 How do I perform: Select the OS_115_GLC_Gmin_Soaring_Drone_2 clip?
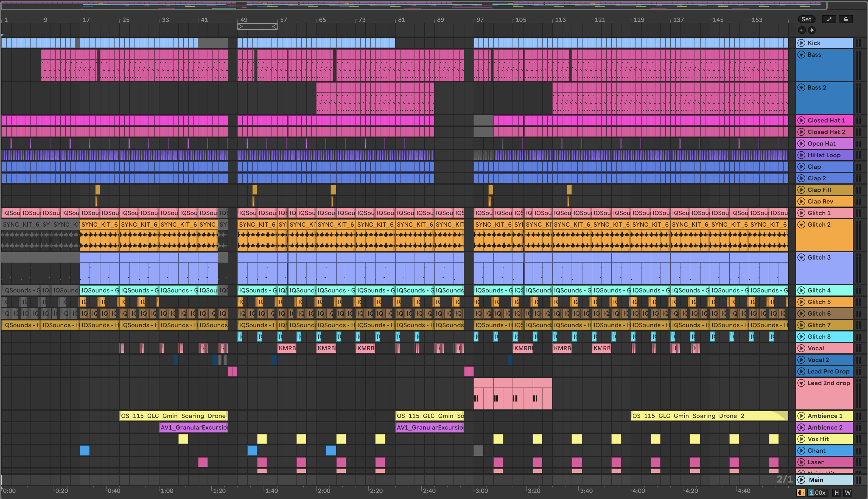(x=709, y=416)
